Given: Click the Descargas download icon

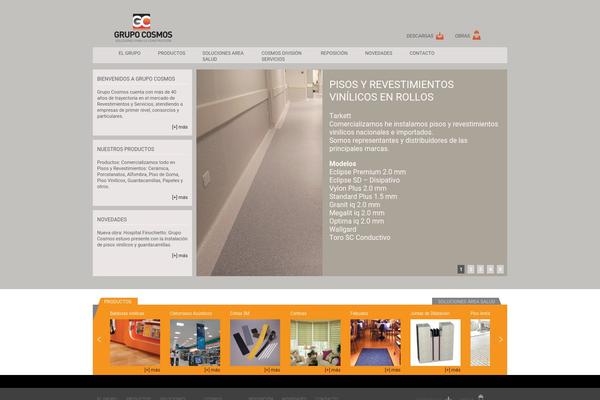Looking at the screenshot, I should click(x=440, y=36).
